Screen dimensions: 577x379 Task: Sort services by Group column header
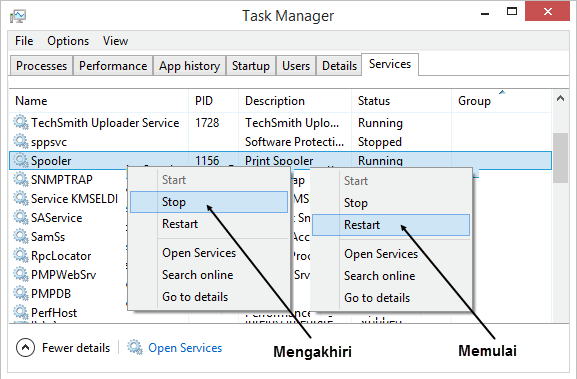coord(474,101)
